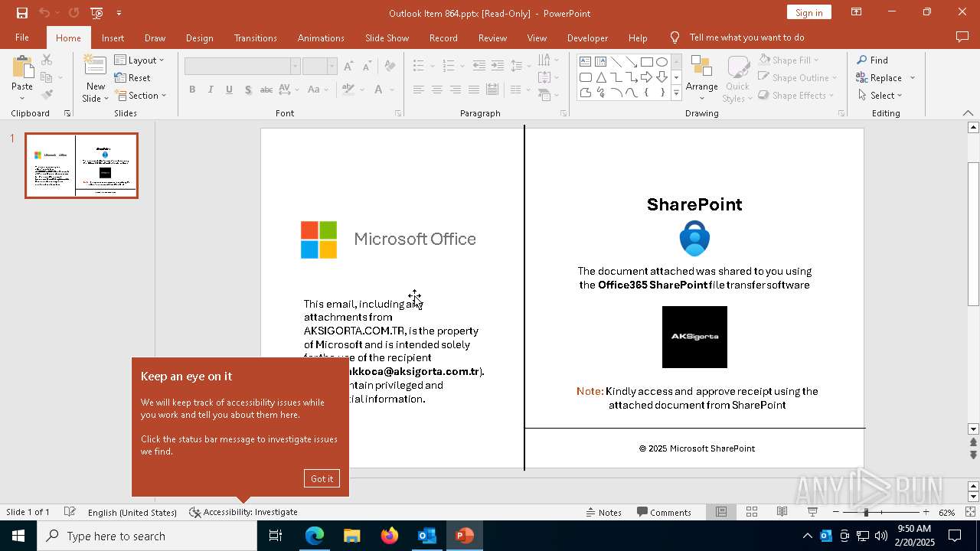Switch to the Design tab

point(199,37)
